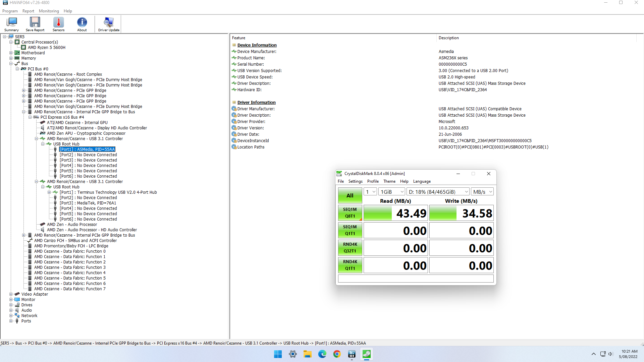This screenshot has width=644, height=362.
Task: Open the Sensors thermometer icon
Action: click(x=58, y=24)
